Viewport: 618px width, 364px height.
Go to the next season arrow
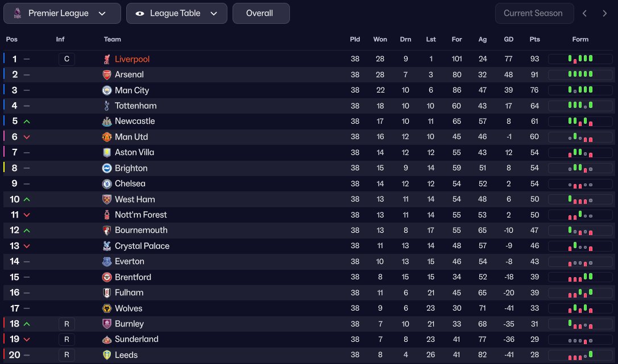604,13
